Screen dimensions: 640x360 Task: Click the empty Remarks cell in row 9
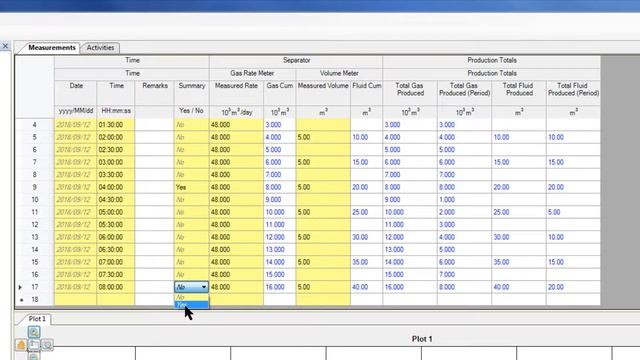[155, 187]
